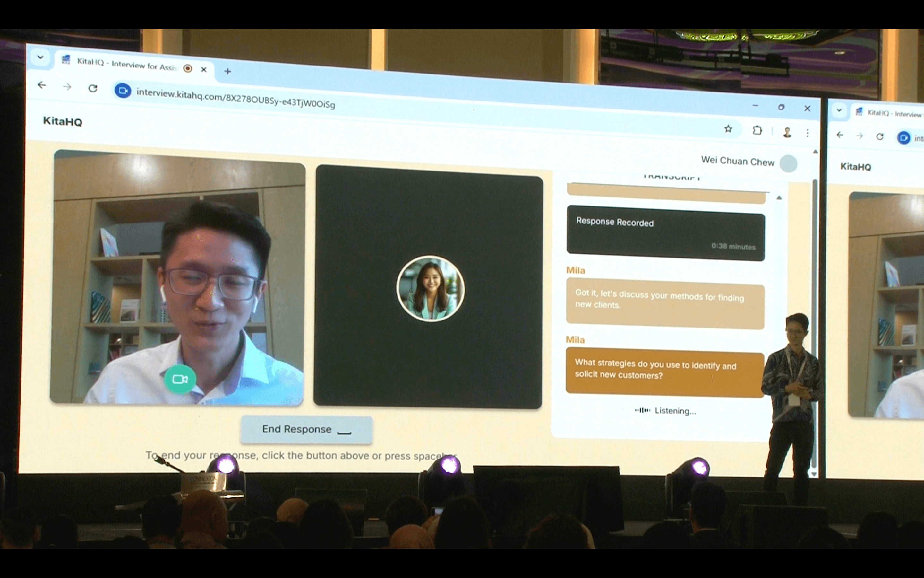Click the forward arrow in the main browser window
This screenshot has height=578, width=924.
pos(67,87)
